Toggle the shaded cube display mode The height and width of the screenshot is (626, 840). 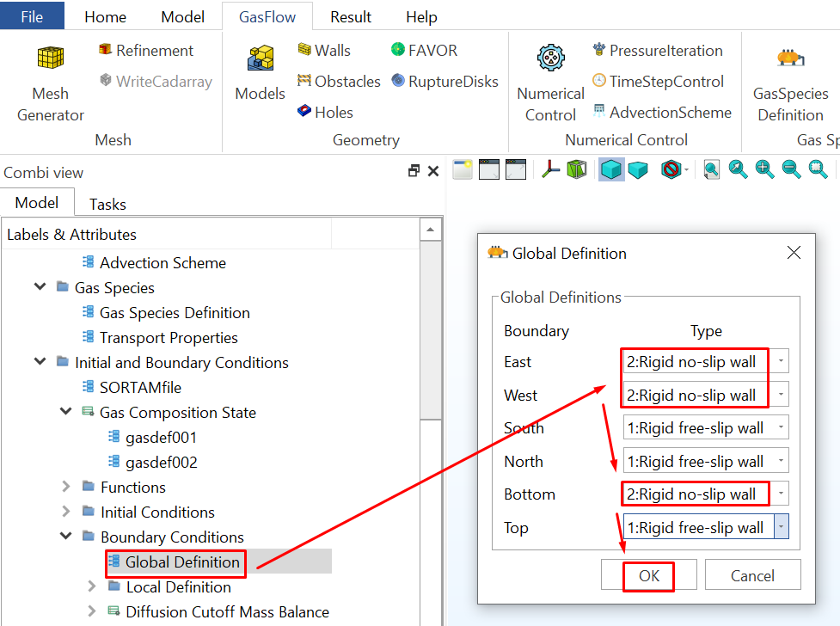(x=611, y=169)
